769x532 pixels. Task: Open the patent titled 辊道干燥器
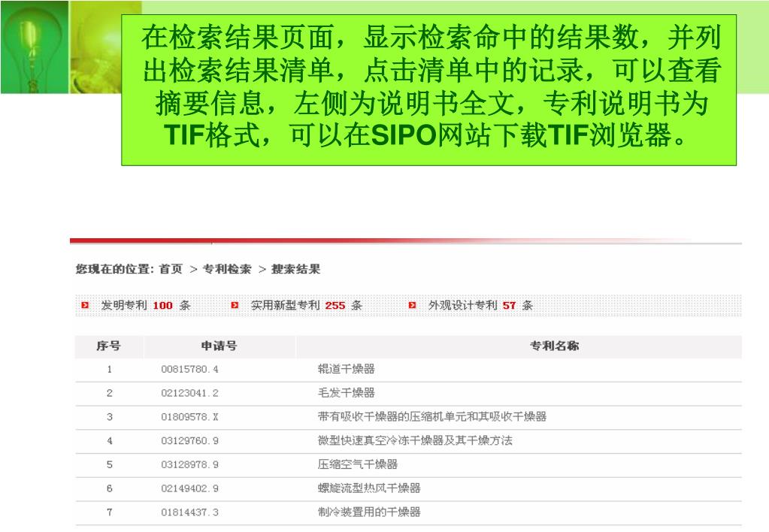pyautogui.click(x=347, y=369)
